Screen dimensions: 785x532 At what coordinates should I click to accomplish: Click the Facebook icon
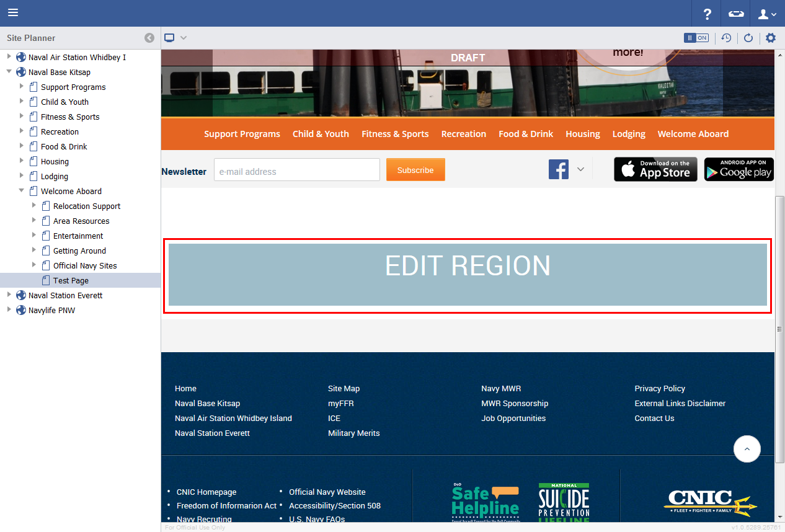tap(559, 169)
